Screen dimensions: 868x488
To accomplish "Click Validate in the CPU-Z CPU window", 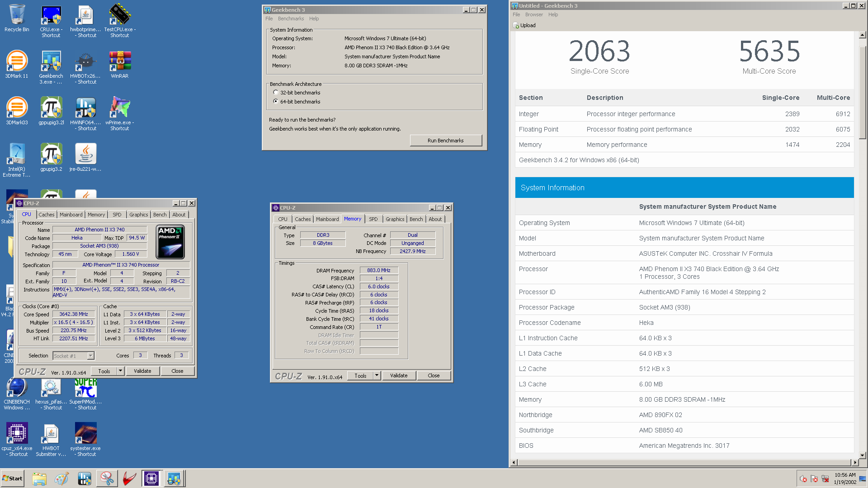I will coord(142,371).
